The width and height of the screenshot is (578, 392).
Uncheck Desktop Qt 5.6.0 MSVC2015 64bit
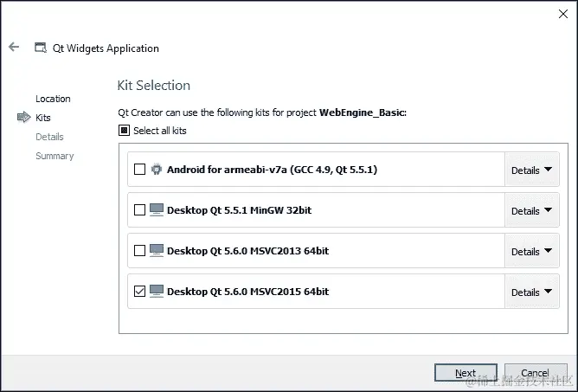coord(139,291)
